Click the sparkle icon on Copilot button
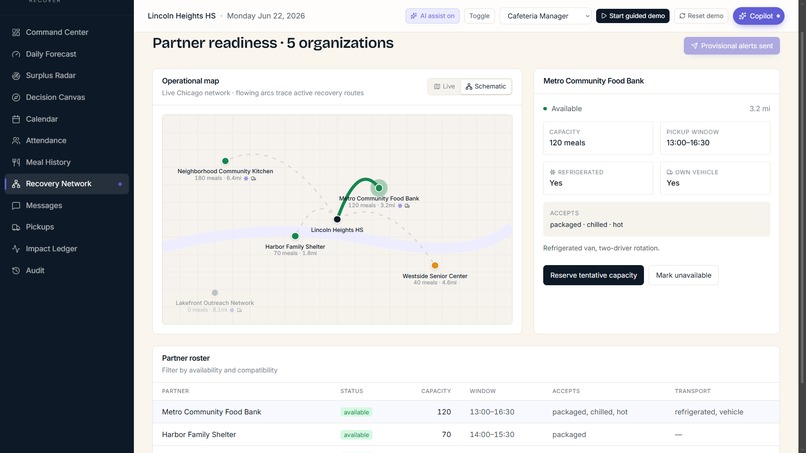Image resolution: width=806 pixels, height=453 pixels. (742, 16)
